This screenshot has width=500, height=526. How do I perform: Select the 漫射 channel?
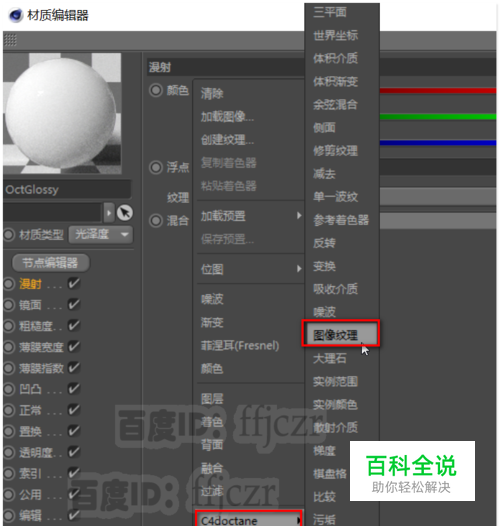(x=30, y=284)
